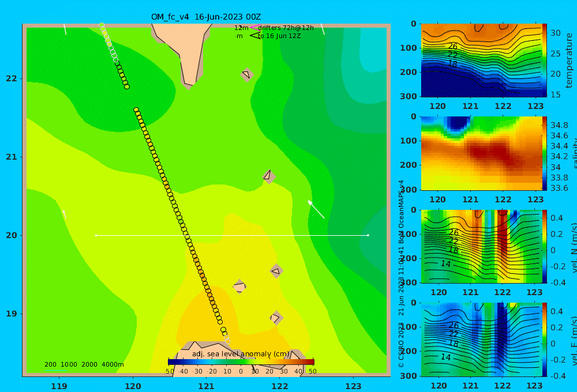Click the white drifter circle at the track's southern end
577x392 pixels.
coord(227,341)
